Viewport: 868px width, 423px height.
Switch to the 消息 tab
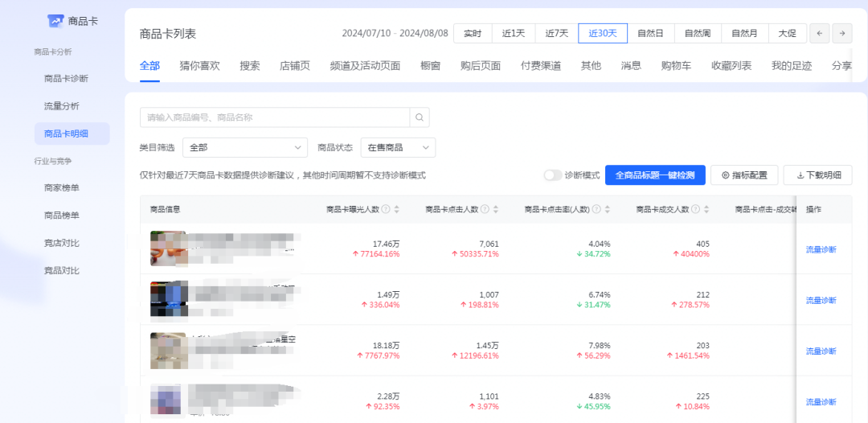(x=631, y=66)
